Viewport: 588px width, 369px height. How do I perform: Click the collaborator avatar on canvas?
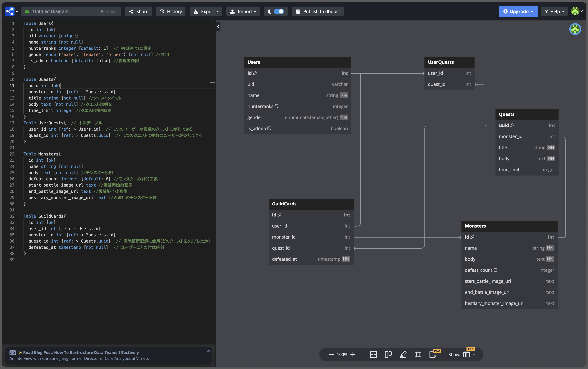(x=575, y=29)
